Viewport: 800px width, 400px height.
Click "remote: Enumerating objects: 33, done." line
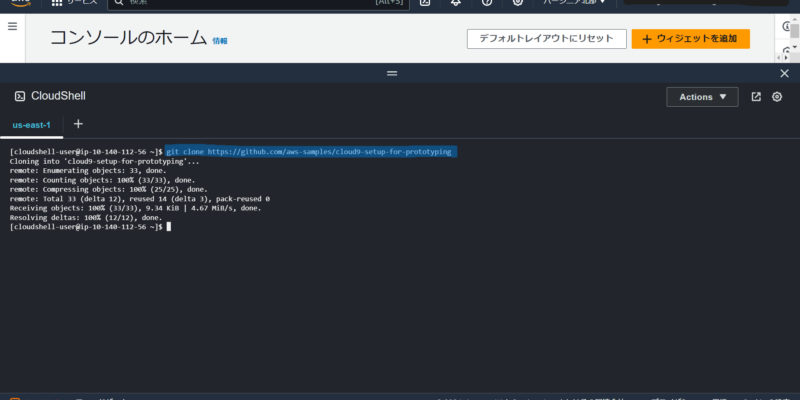point(88,170)
